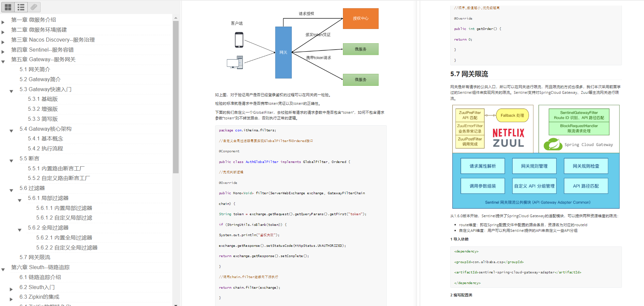Image resolution: width=644 pixels, height=306 pixels.
Task: Collapse 5.6.2 全局过滤器 subtree arrow
Action: click(x=20, y=230)
